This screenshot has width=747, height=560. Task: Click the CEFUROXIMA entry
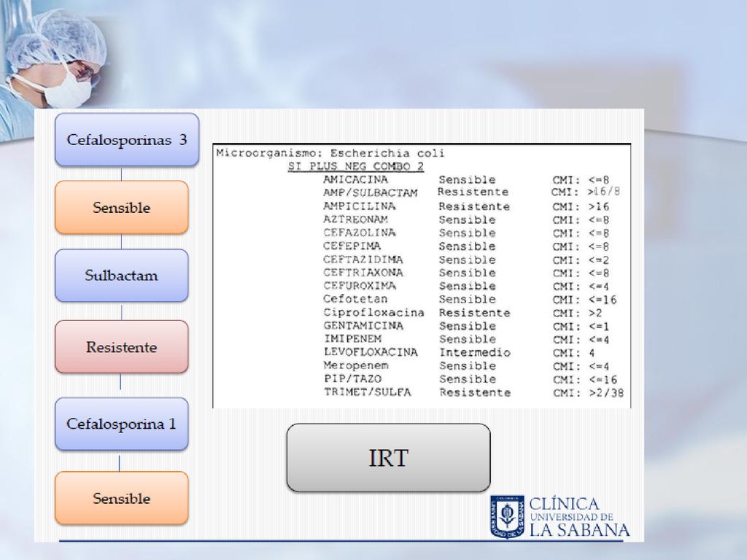point(359,286)
